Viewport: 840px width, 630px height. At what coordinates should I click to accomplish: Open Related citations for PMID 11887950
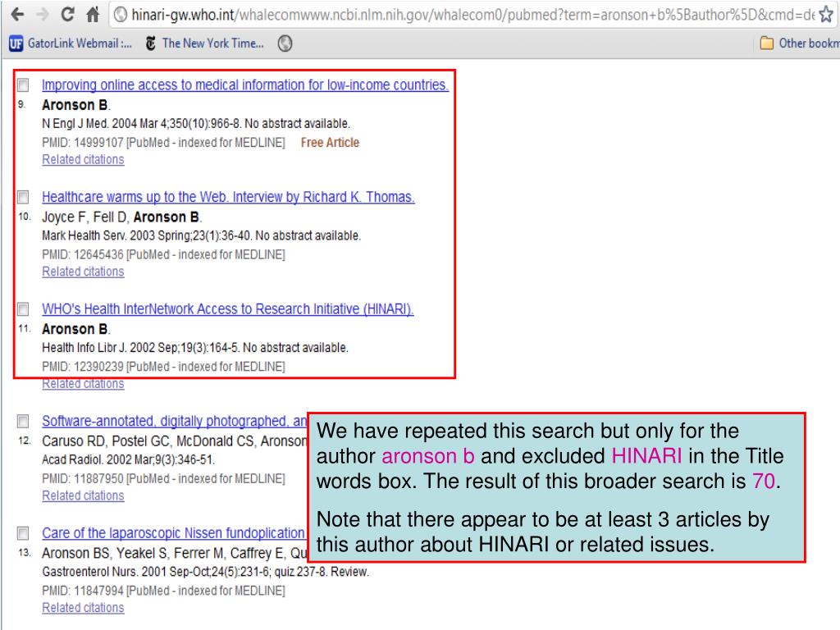[x=83, y=495]
